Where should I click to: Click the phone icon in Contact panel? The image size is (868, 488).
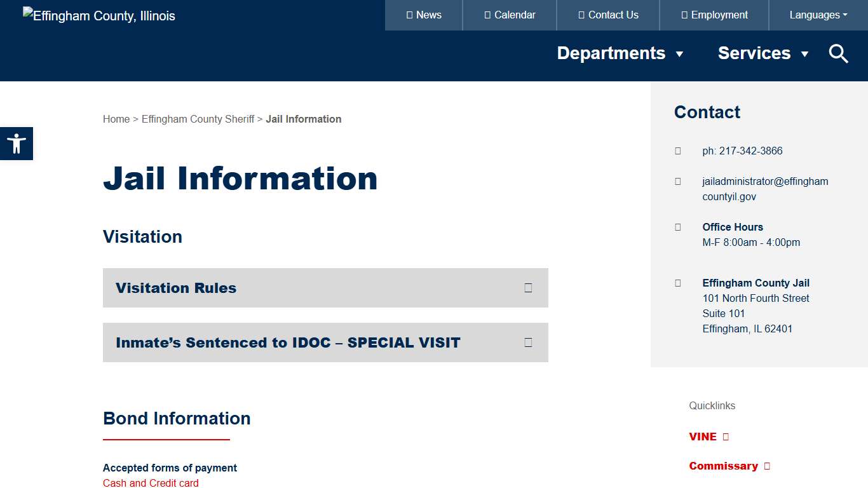677,151
